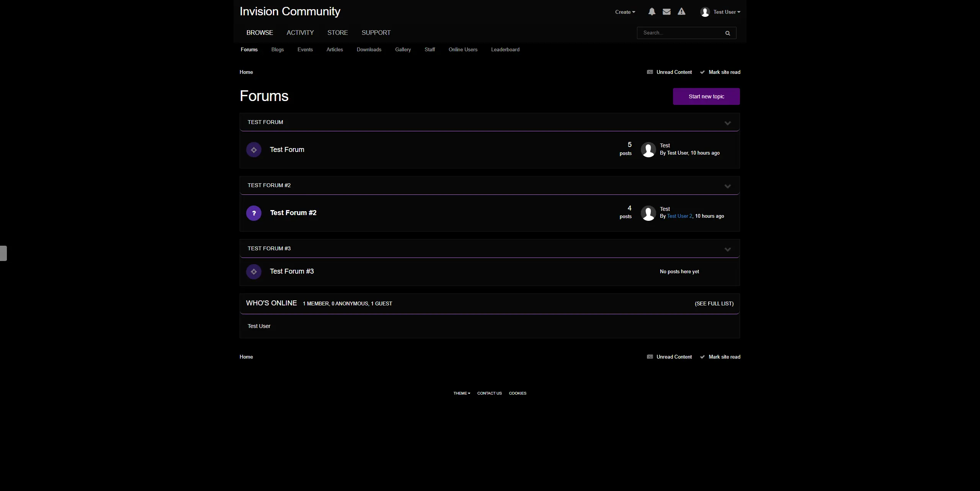
Task: Click the SEE FULL LIST link
Action: tap(714, 303)
